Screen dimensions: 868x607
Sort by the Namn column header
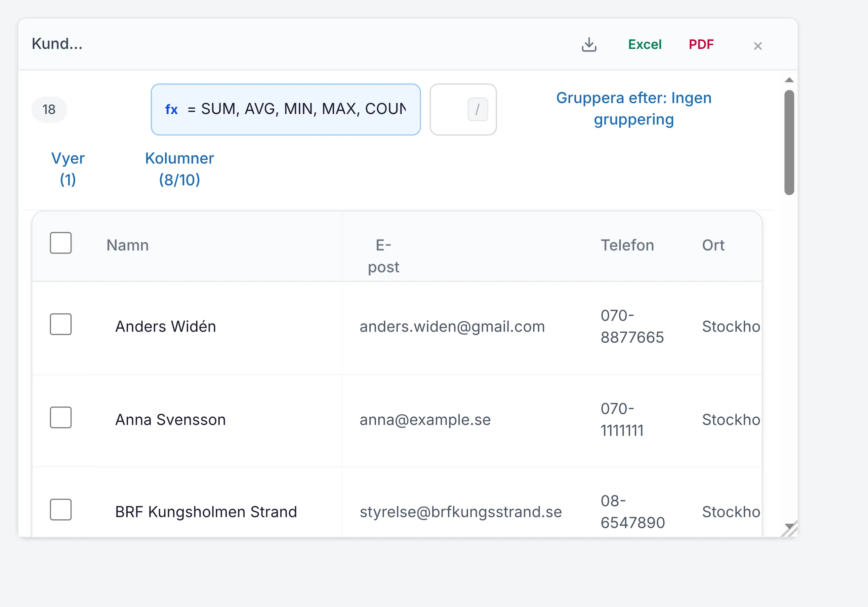tap(127, 245)
